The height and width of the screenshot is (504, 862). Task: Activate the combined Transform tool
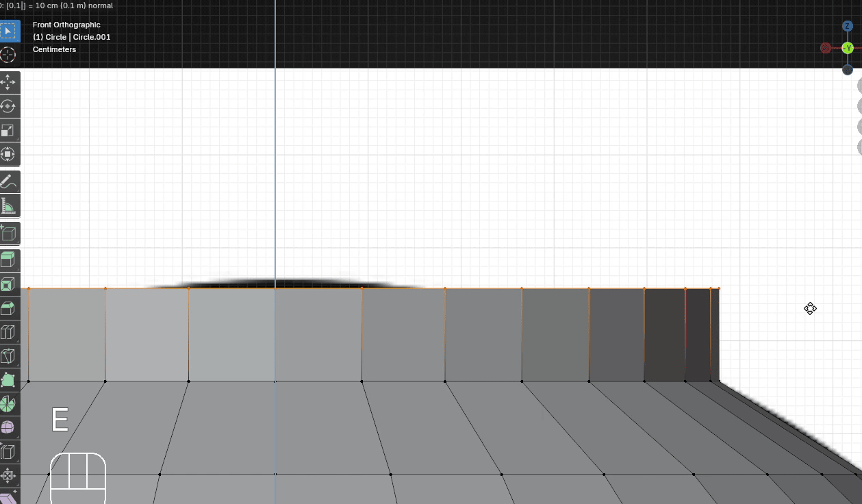(x=8, y=154)
